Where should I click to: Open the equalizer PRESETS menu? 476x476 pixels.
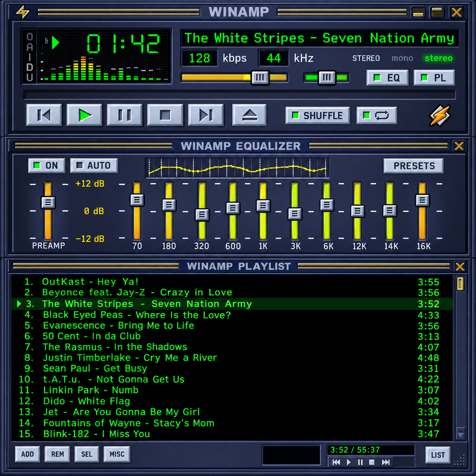[x=414, y=166]
